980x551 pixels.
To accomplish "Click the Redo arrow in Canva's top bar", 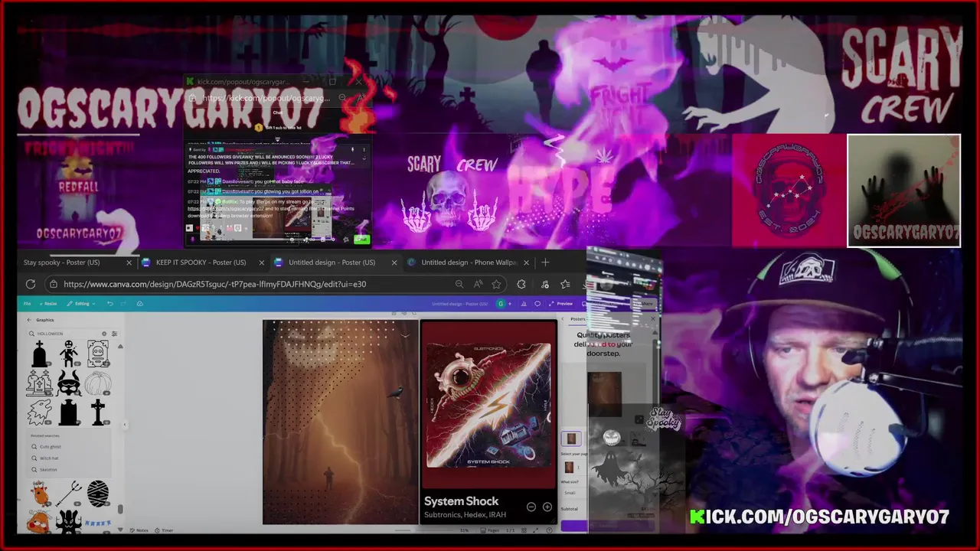I will tap(123, 304).
